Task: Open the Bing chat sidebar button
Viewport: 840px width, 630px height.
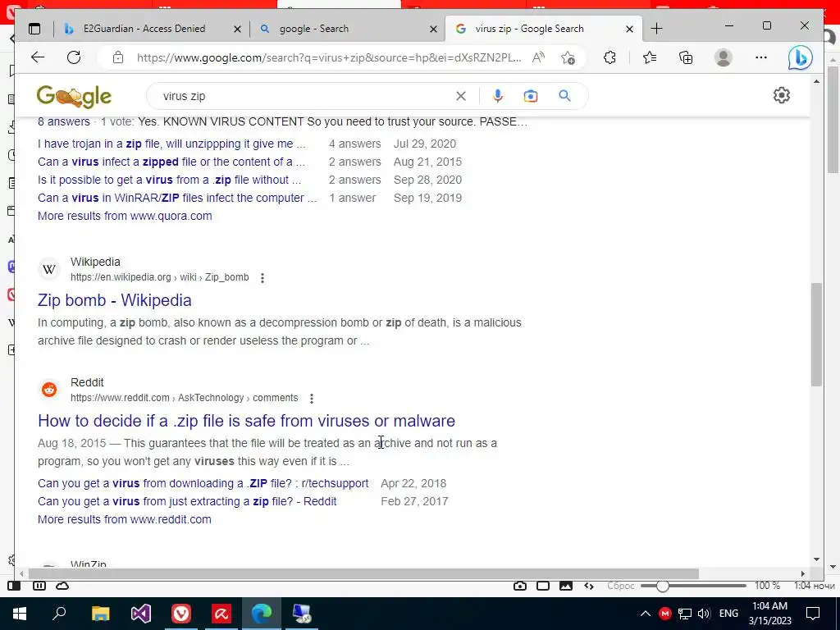Action: click(x=800, y=58)
